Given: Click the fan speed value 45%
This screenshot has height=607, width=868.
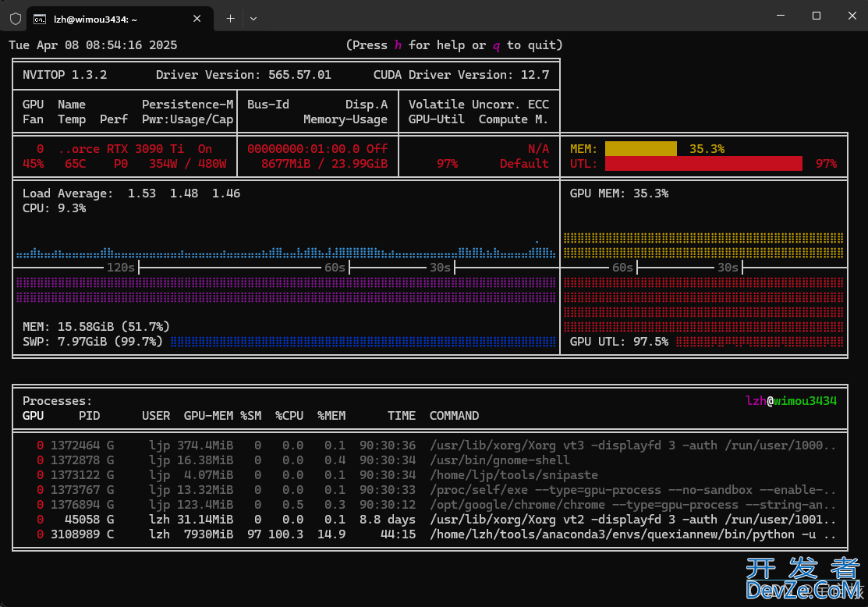Looking at the screenshot, I should point(34,164).
